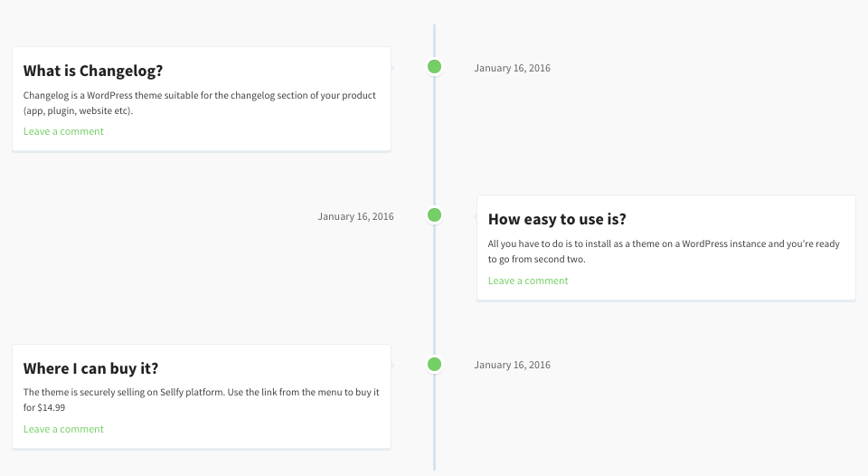This screenshot has width=868, height=476.
Task: Open the "What is Changelog?" post title
Action: 93,71
